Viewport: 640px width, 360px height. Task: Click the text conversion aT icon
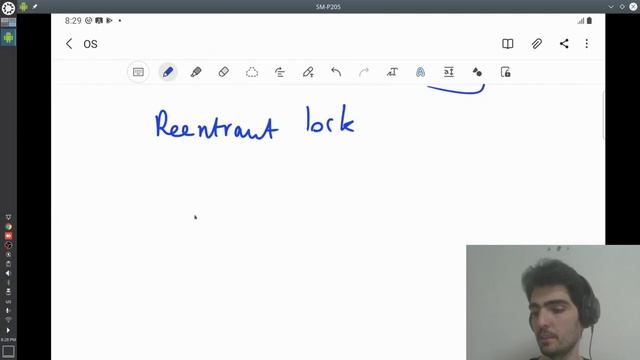coord(392,72)
